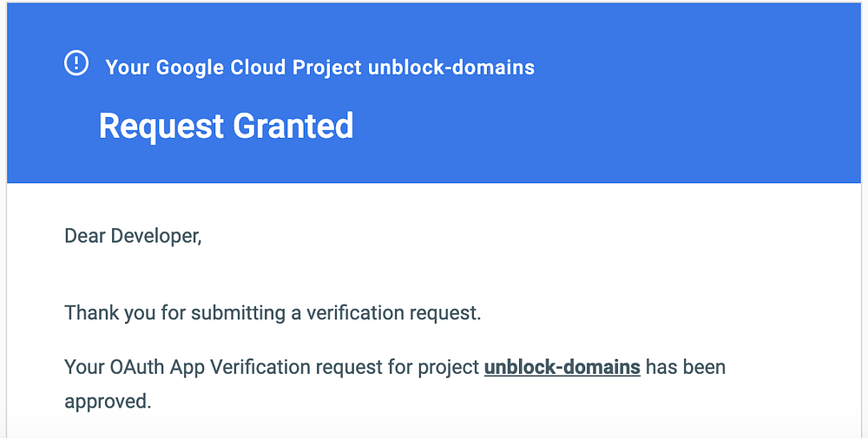Click the exclamation alert icon in header

76,63
